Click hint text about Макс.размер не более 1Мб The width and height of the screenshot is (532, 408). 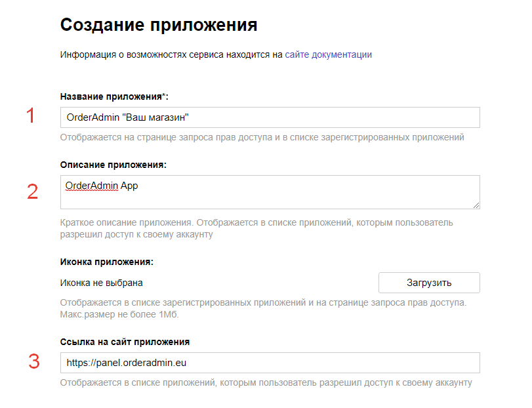pos(119,314)
